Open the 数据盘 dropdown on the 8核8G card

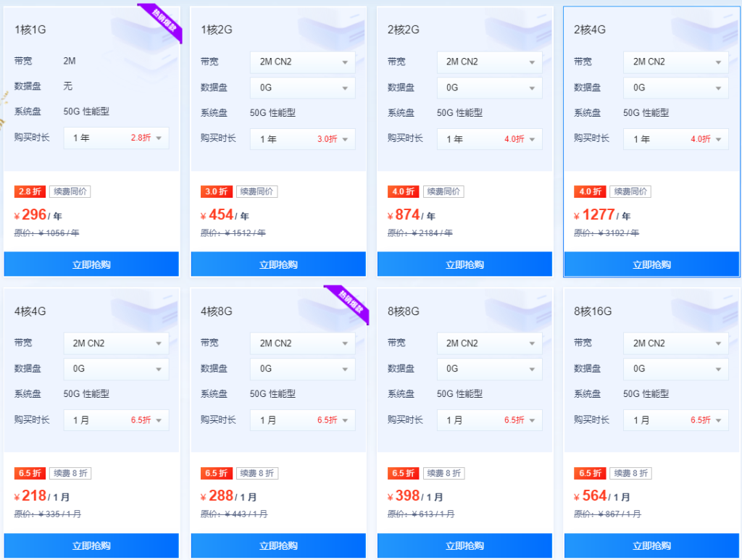tap(489, 369)
